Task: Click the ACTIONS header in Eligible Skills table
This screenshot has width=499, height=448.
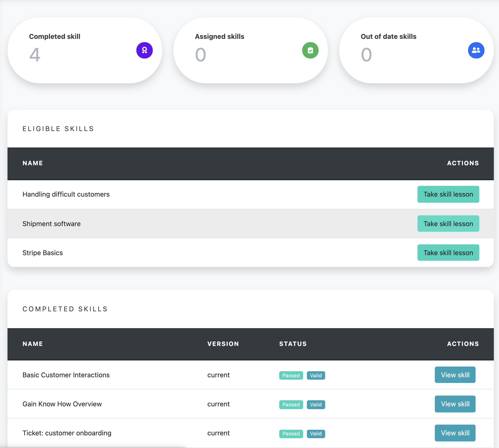Action: coord(463,163)
